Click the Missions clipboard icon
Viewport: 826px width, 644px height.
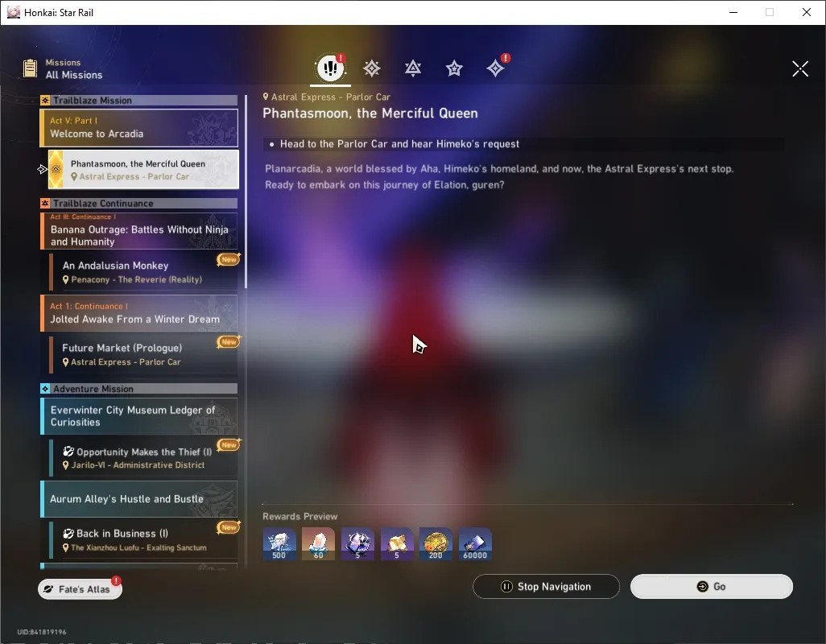point(30,68)
